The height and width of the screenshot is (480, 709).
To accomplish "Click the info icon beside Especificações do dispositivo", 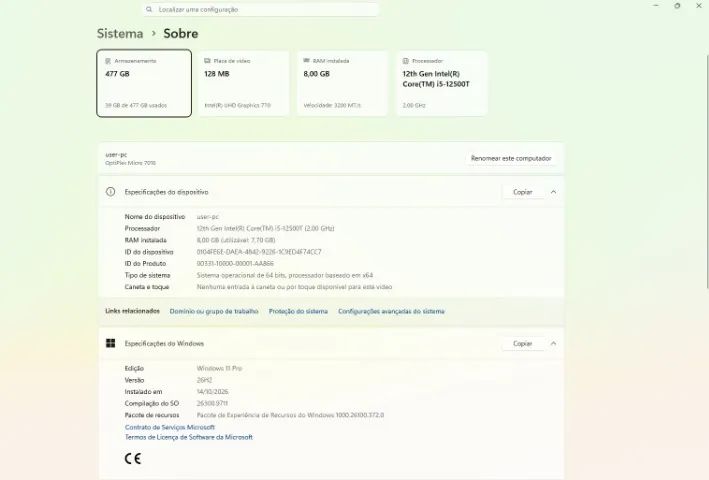I will coord(110,192).
